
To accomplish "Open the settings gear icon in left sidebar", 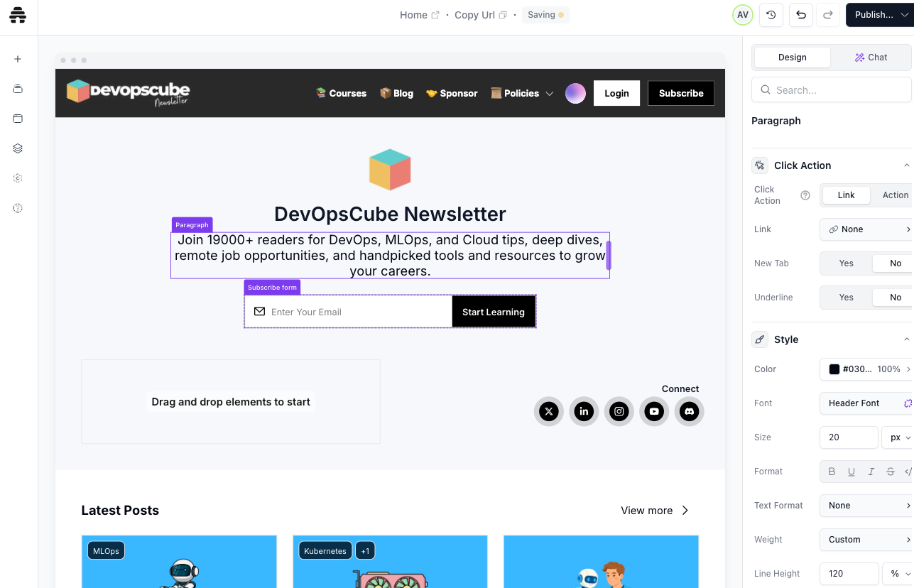I will pos(18,178).
